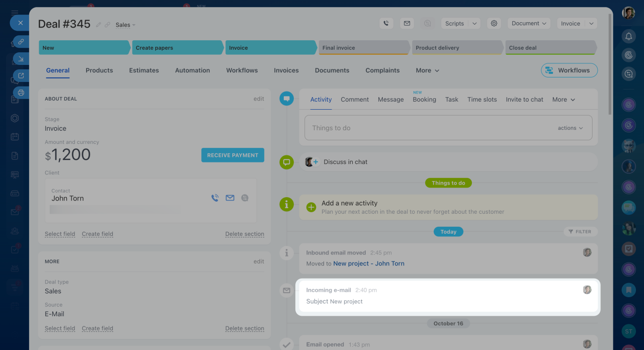Call John Torn using phone icon
The height and width of the screenshot is (350, 644).
(x=215, y=198)
